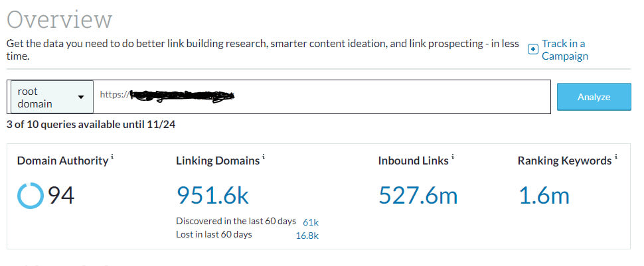Click the Inbound Links info icon
The height and width of the screenshot is (266, 644).
(x=453, y=157)
